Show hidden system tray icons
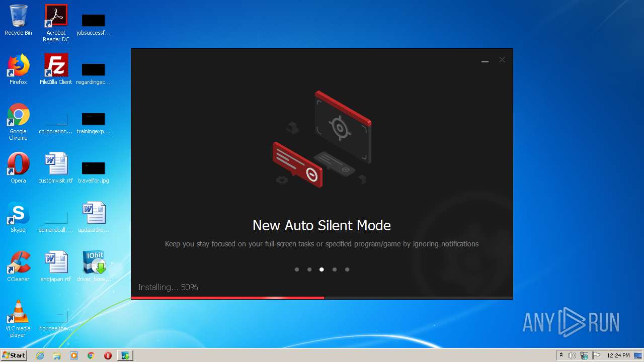Viewport: 644px width, 362px height. click(561, 355)
